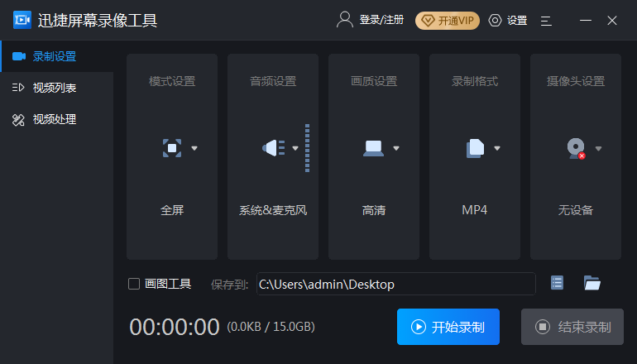Click the 开始录制 button
Screen dimensions: 637x364
coord(448,327)
